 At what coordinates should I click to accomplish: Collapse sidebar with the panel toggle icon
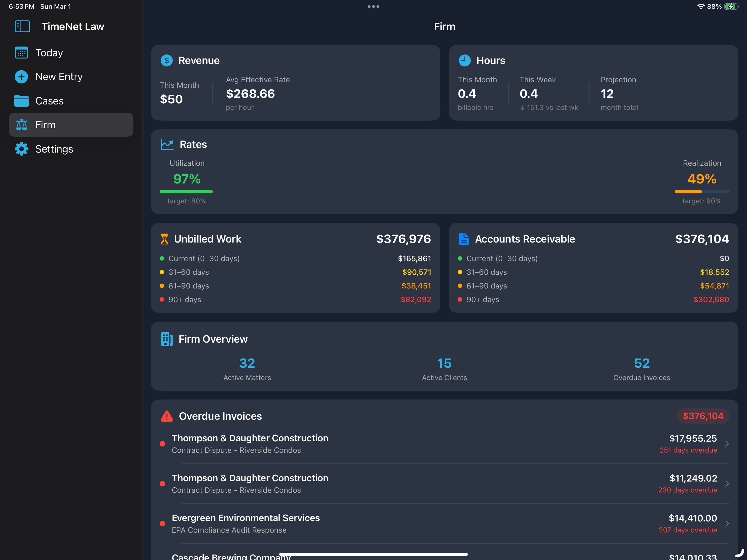pyautogui.click(x=22, y=26)
